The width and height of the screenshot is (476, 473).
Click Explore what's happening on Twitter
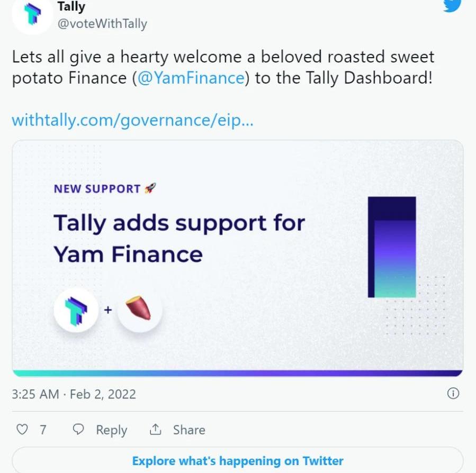[x=238, y=460]
